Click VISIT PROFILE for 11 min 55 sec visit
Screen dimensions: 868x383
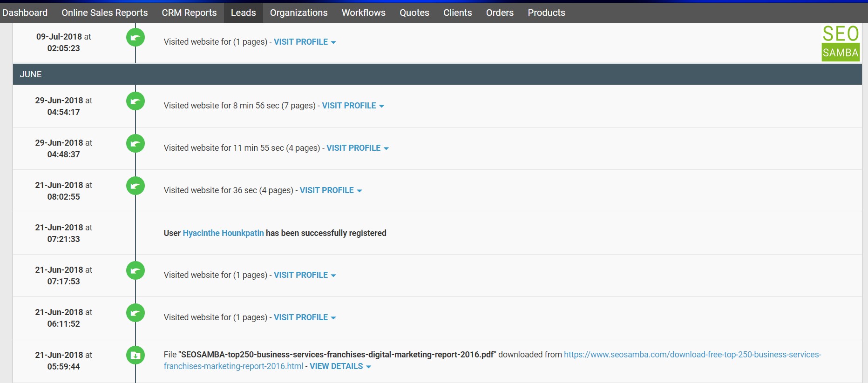click(353, 148)
